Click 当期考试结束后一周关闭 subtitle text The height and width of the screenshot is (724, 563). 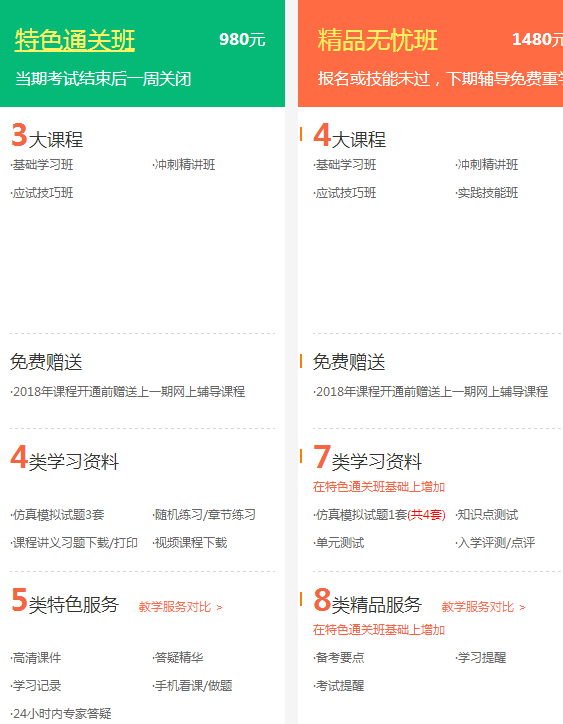pyautogui.click(x=103, y=79)
